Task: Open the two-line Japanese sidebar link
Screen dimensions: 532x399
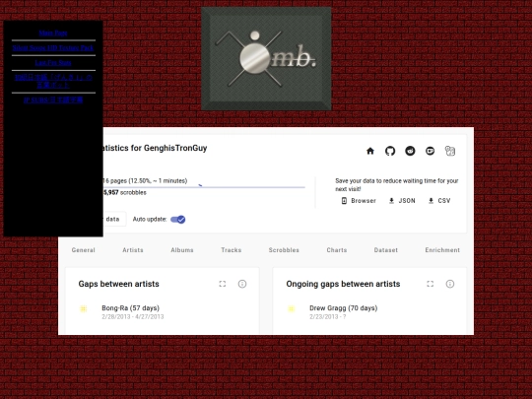Action: 53,82
